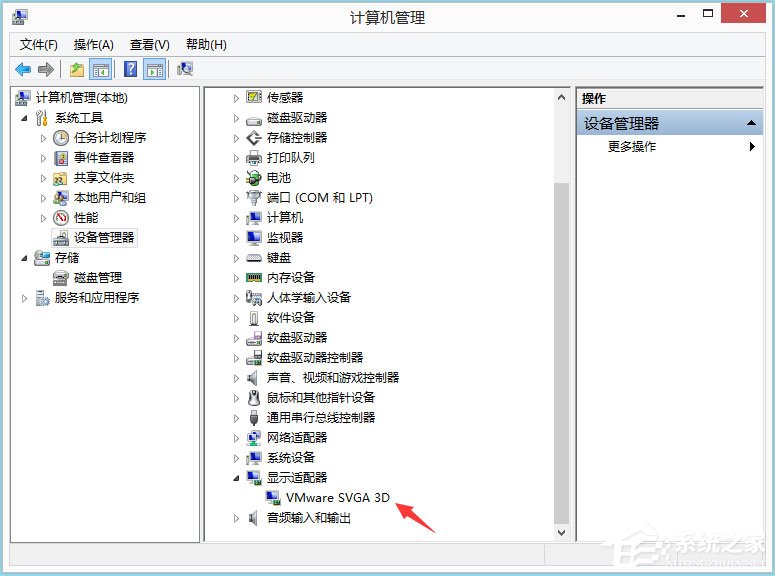Select 计算机管理(本地) root node

point(82,98)
